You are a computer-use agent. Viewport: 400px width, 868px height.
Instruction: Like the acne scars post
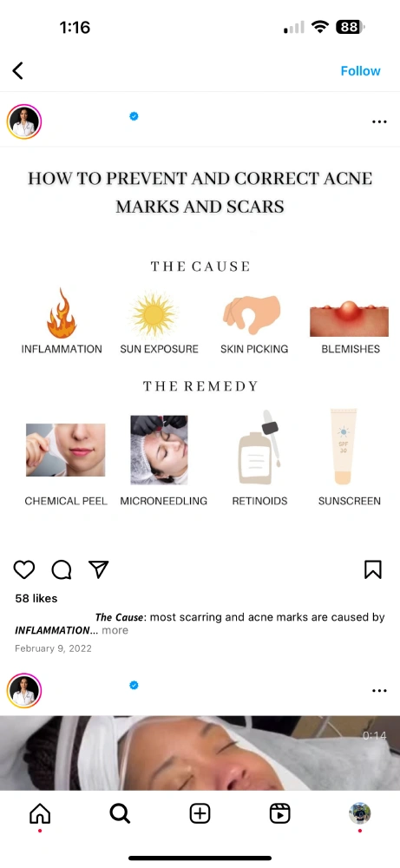pos(24,569)
